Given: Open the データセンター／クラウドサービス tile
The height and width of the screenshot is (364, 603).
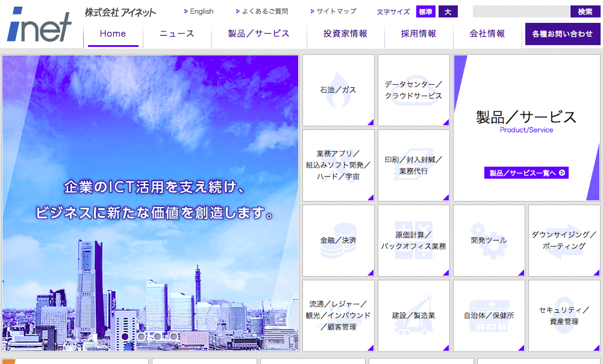Looking at the screenshot, I should pos(413,90).
